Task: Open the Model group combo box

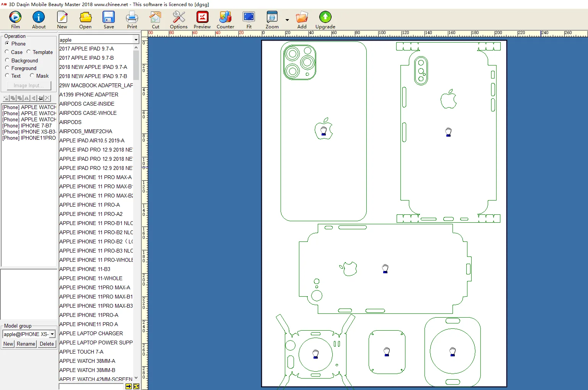Action: pyautogui.click(x=52, y=334)
